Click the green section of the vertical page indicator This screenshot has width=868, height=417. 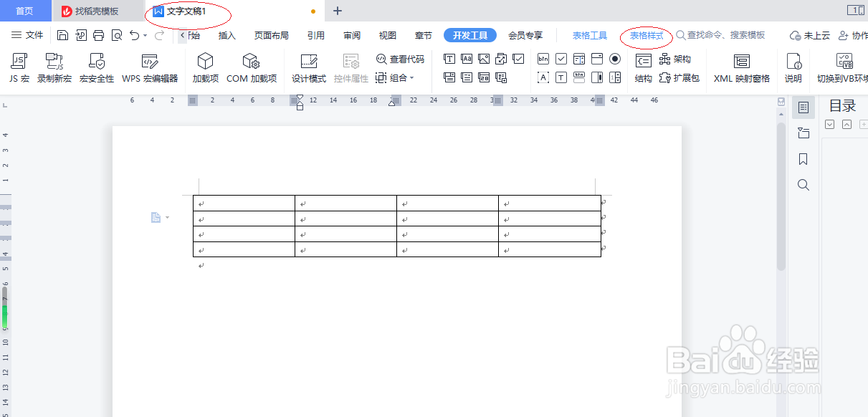click(x=5, y=315)
